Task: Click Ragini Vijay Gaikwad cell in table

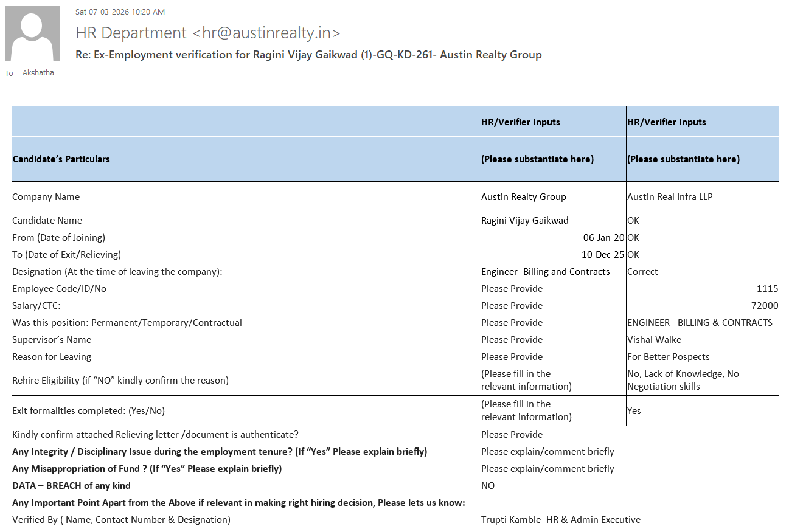Action: pos(524,221)
